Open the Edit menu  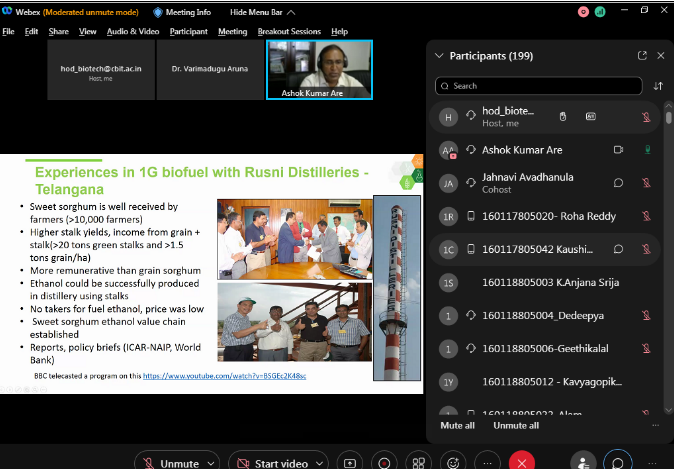(x=31, y=31)
